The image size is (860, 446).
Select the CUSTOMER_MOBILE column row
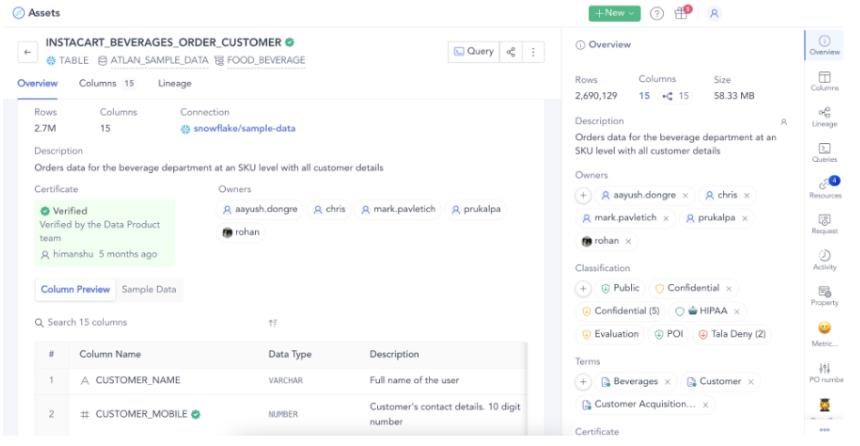(281, 415)
